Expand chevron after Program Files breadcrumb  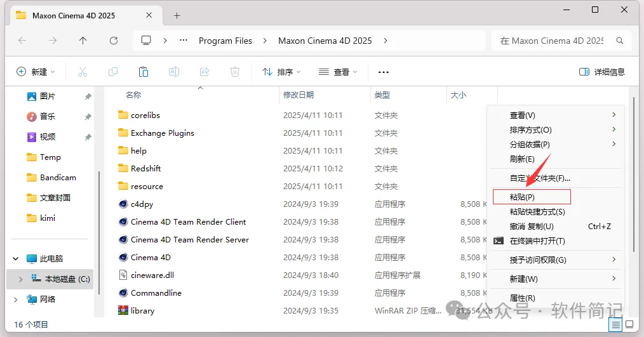click(265, 41)
